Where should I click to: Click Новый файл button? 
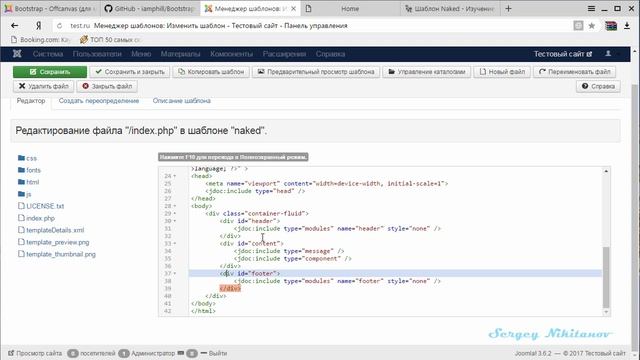502,72
